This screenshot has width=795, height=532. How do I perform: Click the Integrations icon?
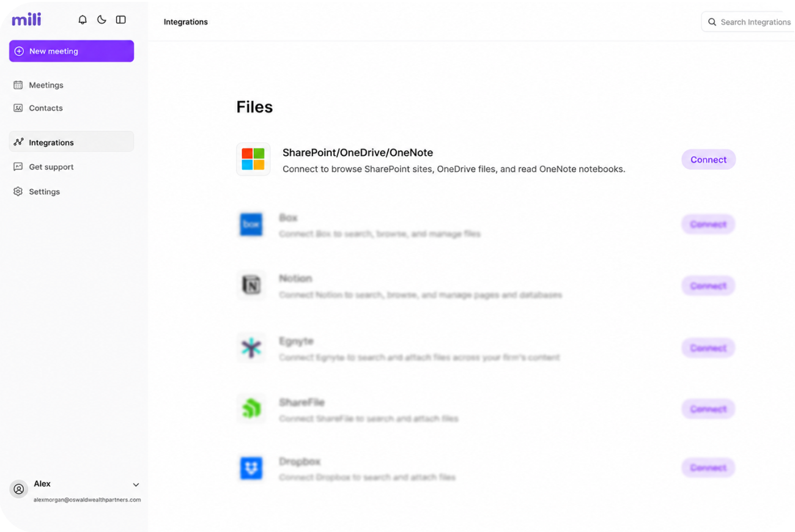coord(18,142)
